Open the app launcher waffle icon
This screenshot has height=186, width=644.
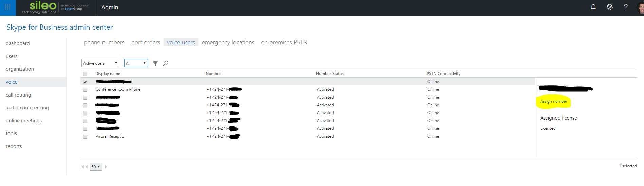click(8, 7)
